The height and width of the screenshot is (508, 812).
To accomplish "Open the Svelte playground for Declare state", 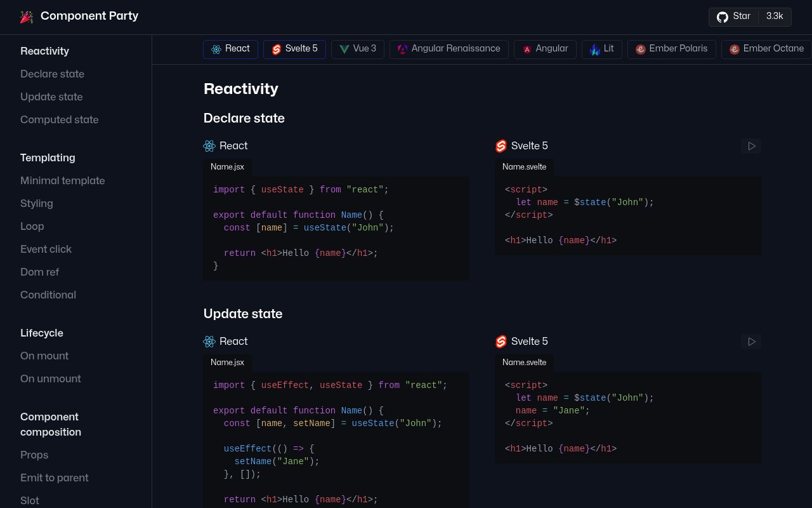I will point(751,146).
